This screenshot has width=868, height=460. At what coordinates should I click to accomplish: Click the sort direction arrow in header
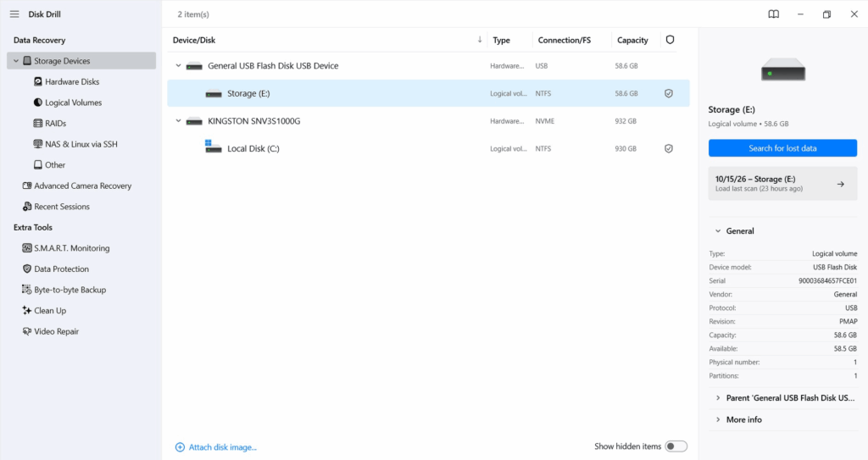click(x=480, y=40)
